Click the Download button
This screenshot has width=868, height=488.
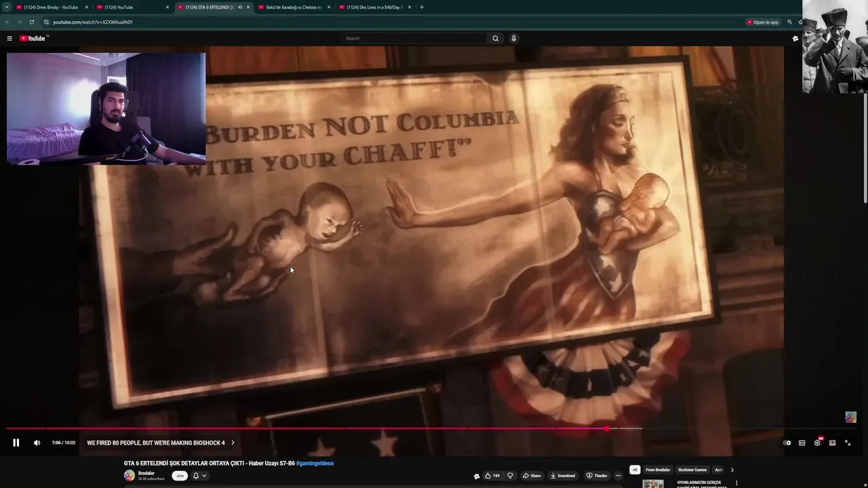563,476
